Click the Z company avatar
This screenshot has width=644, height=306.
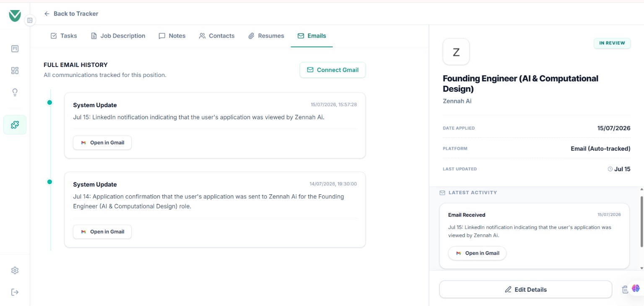(x=456, y=52)
